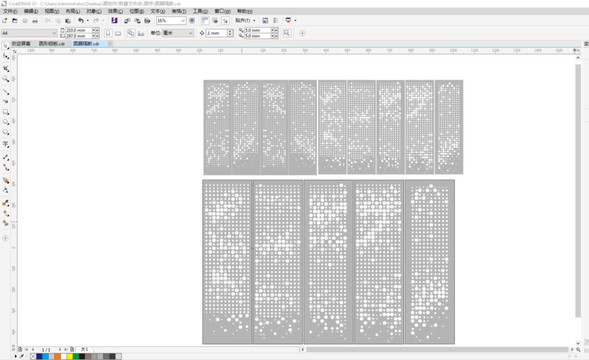Screen dimensions: 589x360
Task: Click the Export icon
Action: coord(137,21)
